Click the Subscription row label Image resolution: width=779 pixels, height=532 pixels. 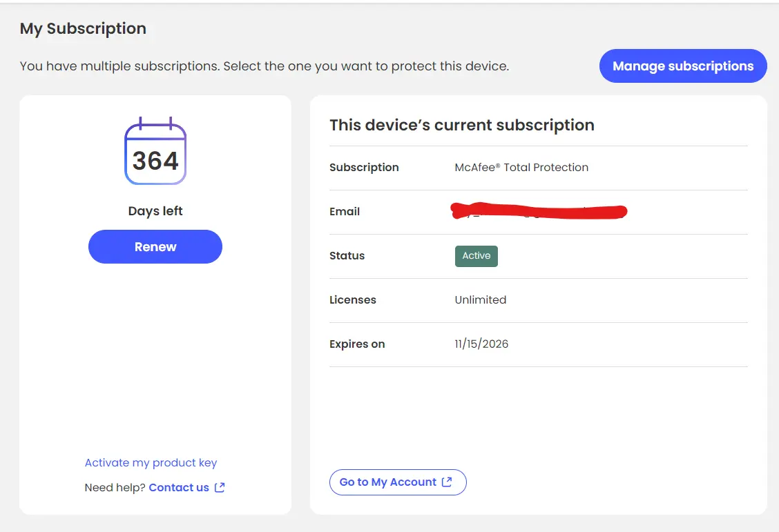click(364, 167)
